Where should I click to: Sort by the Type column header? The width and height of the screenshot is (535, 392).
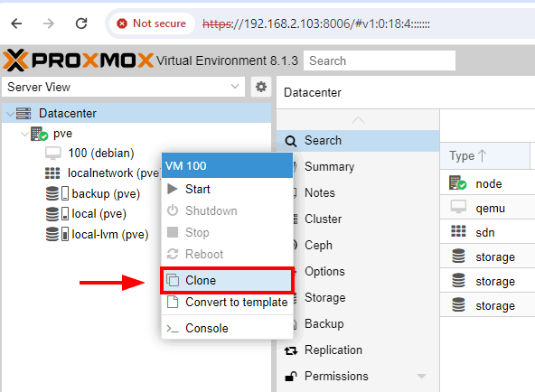tap(484, 155)
